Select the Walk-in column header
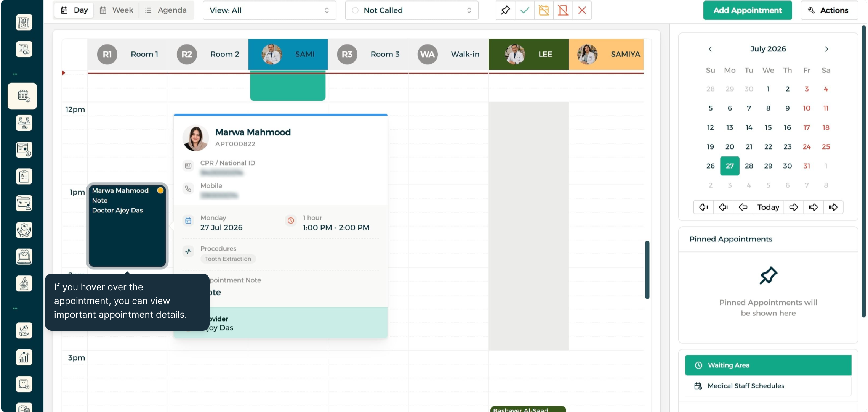This screenshot has width=868, height=412. (448, 54)
